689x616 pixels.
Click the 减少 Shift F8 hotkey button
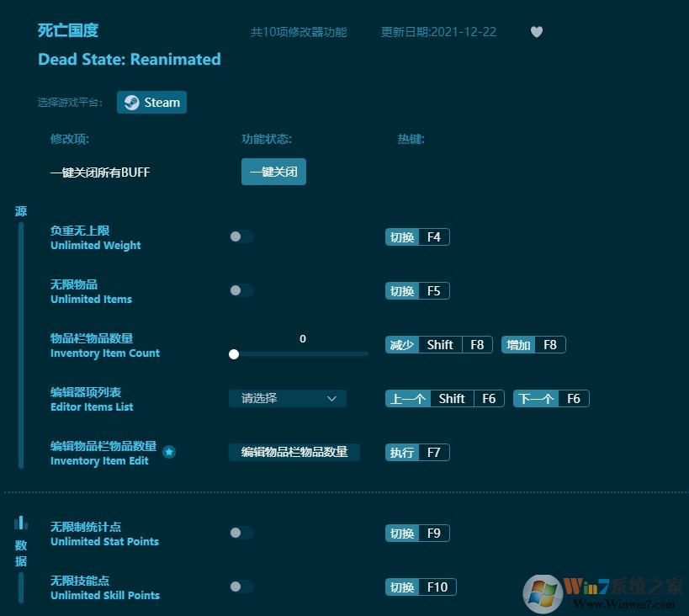click(438, 345)
